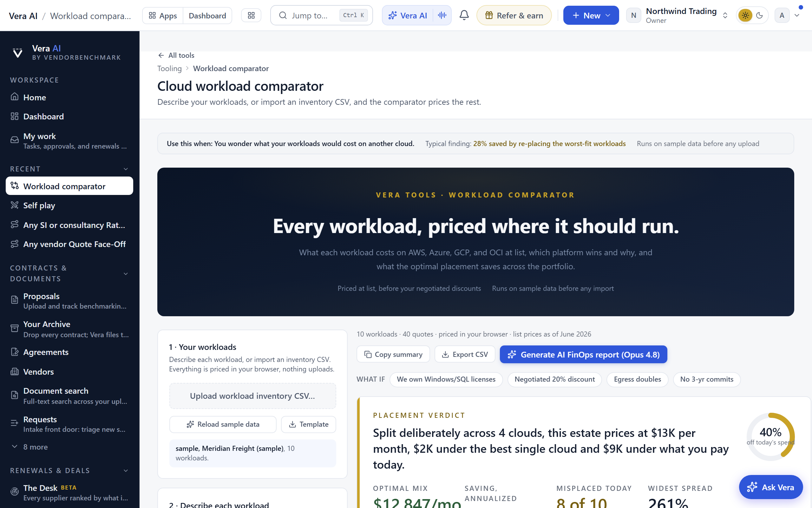The image size is (812, 508).
Task: Open Any vendor Quote Face-Off
Action: tap(69, 244)
